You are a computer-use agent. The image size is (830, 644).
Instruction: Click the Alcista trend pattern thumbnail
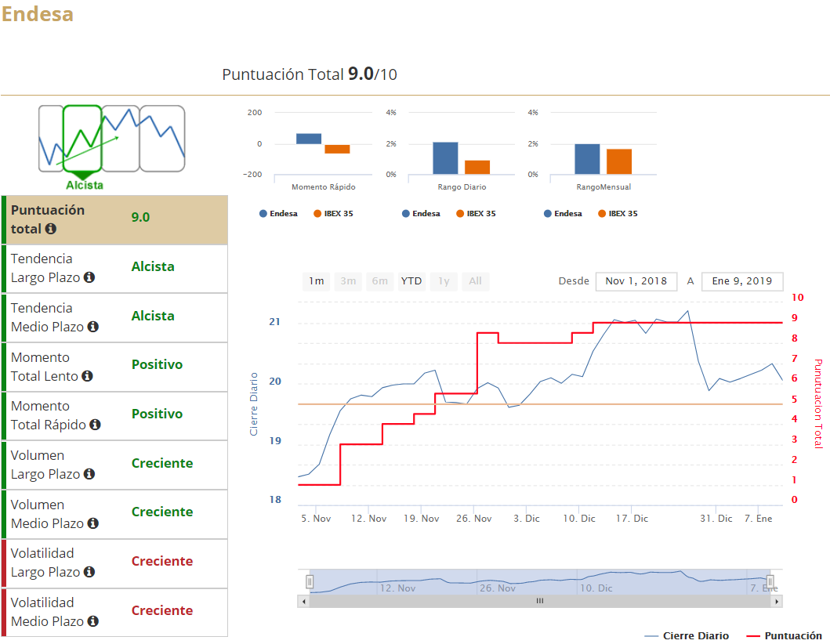click(x=82, y=139)
